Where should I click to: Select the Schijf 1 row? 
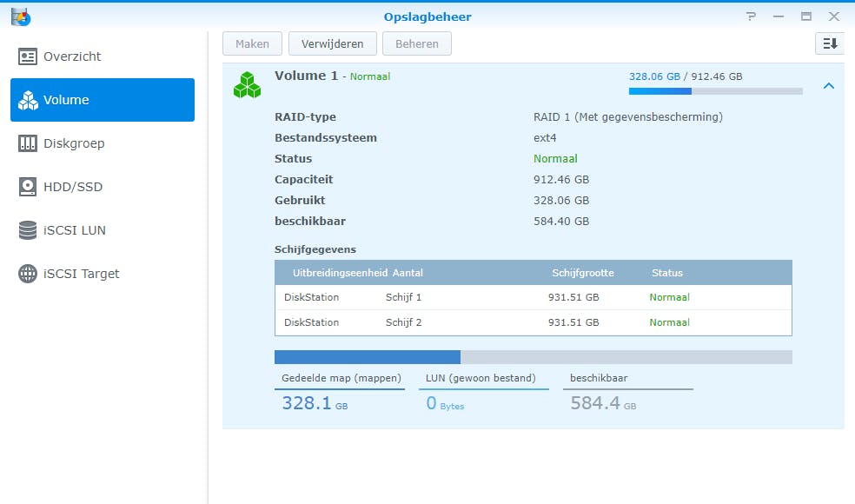534,297
